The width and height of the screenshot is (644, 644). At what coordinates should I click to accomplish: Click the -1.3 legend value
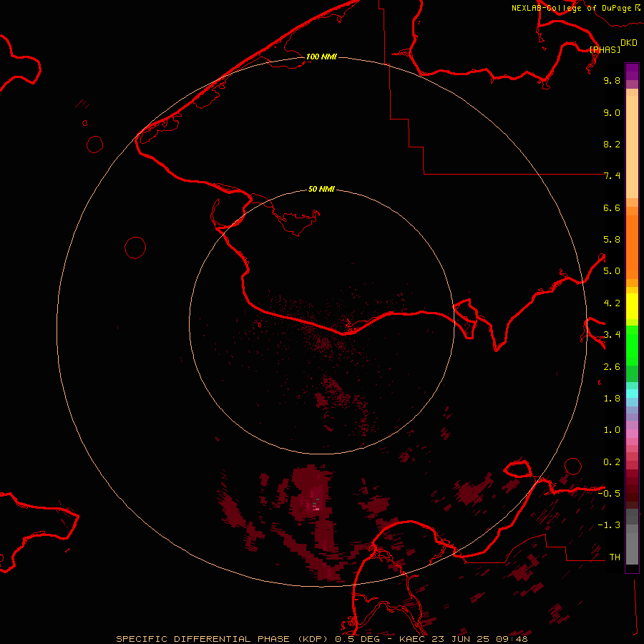coord(609,525)
